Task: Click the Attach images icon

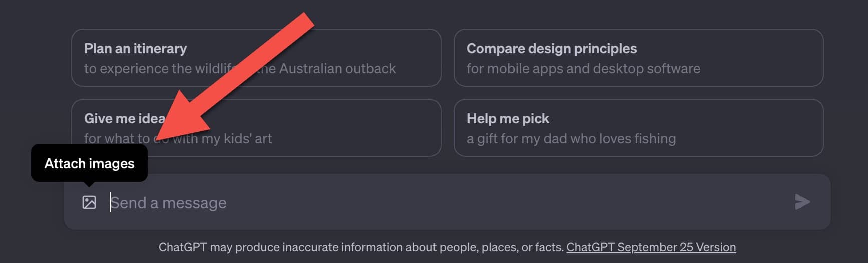Action: click(x=89, y=202)
